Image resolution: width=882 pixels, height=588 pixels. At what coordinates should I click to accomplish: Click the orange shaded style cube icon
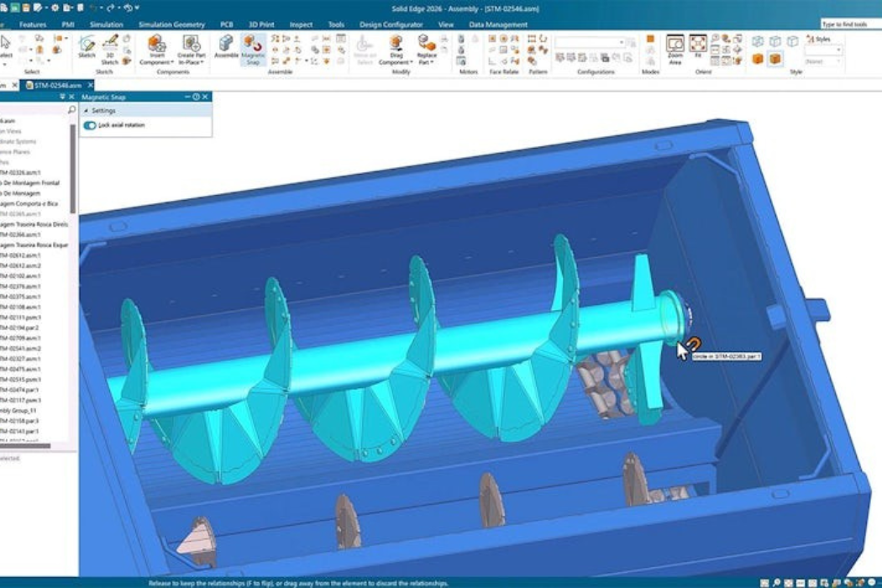pyautogui.click(x=758, y=59)
